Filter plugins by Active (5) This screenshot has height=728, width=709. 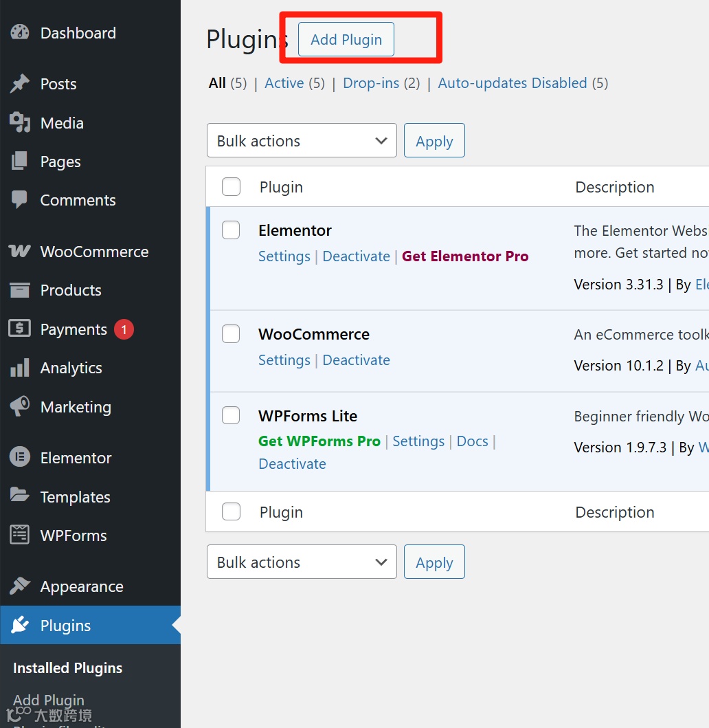(295, 83)
